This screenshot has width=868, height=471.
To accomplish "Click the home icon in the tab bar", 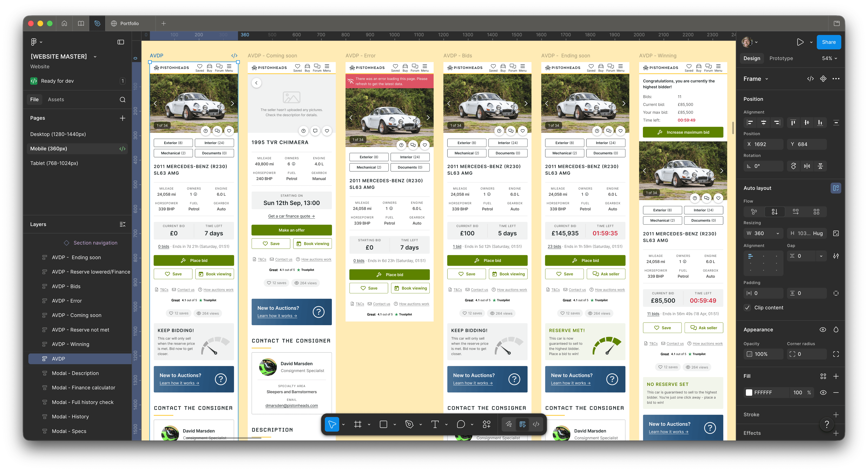I will [x=64, y=23].
